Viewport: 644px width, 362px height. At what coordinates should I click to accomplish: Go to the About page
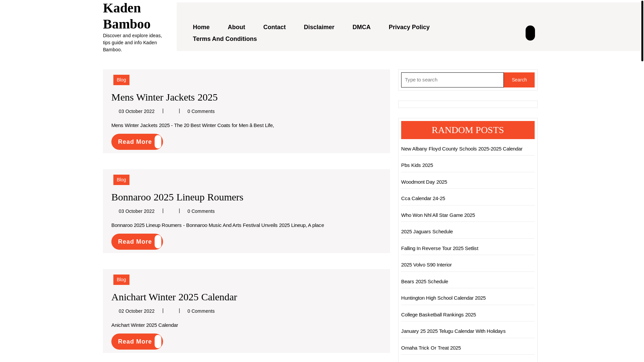(x=236, y=27)
